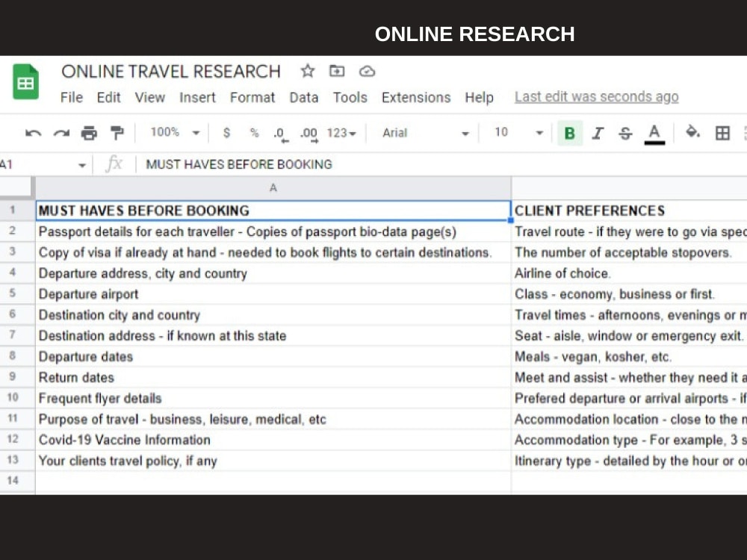Image resolution: width=747 pixels, height=560 pixels.
Task: Click the move to folder icon
Action: click(337, 72)
